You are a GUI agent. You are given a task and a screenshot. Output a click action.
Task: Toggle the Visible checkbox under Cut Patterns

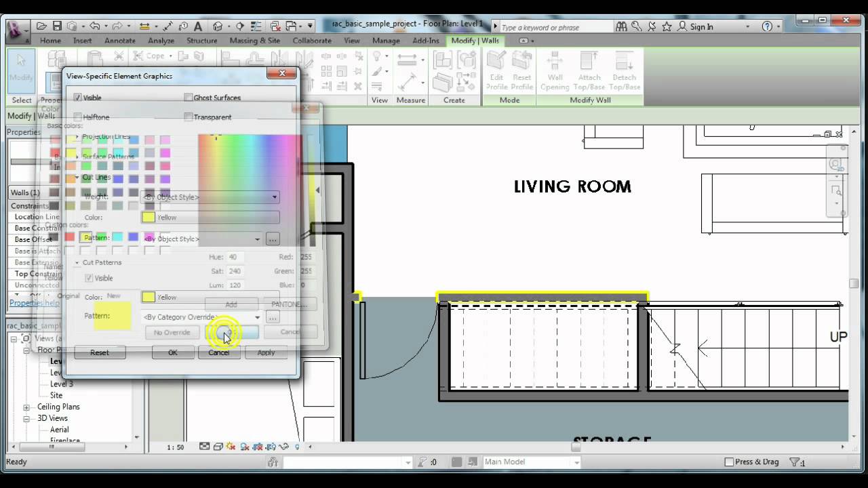click(89, 278)
